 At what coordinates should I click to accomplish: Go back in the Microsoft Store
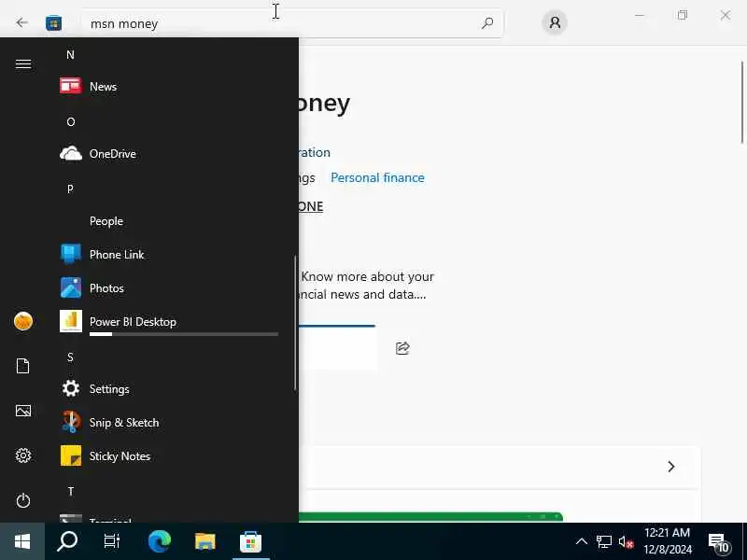coord(21,22)
